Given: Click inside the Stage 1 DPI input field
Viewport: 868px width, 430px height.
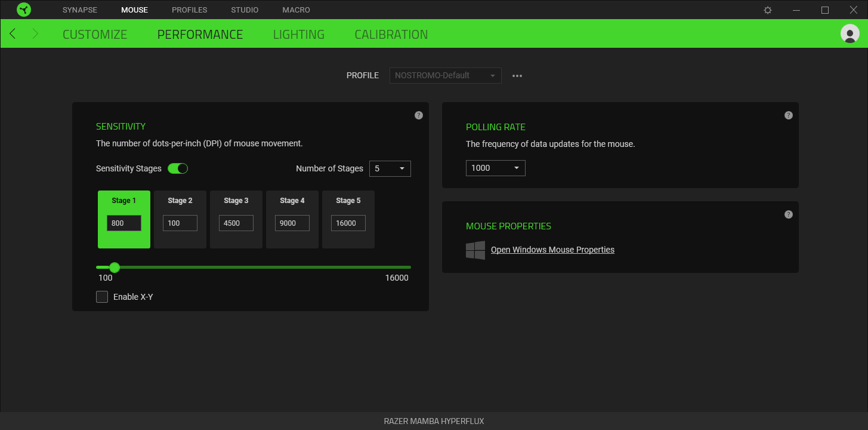Looking at the screenshot, I should point(123,222).
